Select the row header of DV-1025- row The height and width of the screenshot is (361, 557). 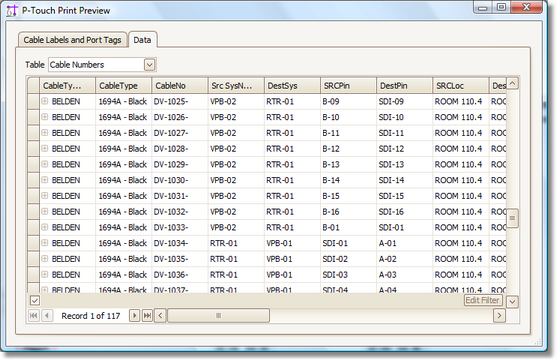[33, 102]
